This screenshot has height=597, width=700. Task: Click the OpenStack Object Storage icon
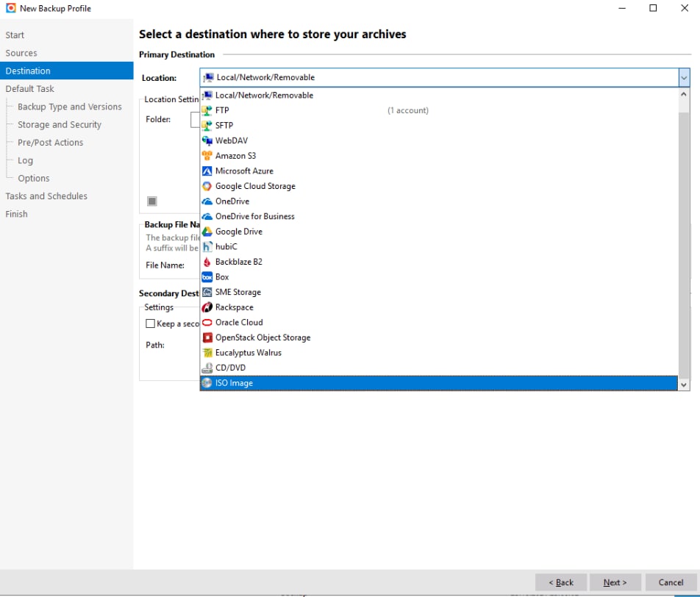(x=207, y=337)
